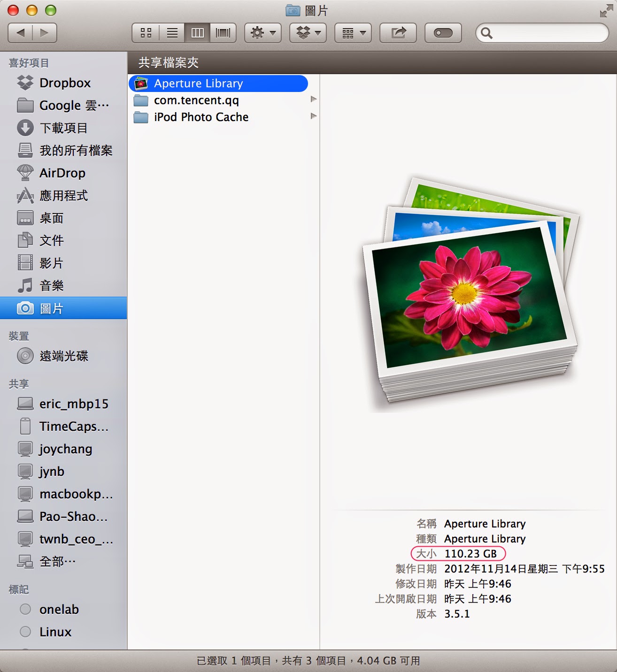Image resolution: width=617 pixels, height=672 pixels.
Task: Open 文件 in the sidebar
Action: [63, 241]
